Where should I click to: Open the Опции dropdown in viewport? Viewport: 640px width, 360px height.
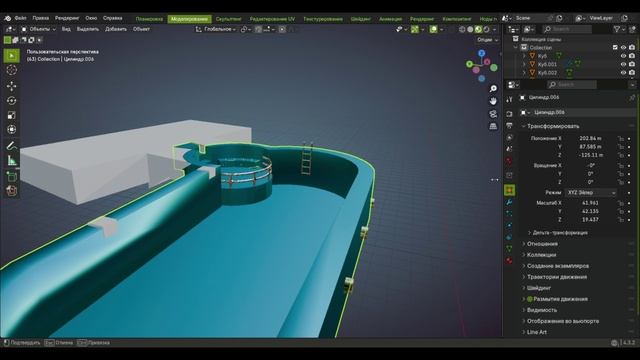[487, 40]
